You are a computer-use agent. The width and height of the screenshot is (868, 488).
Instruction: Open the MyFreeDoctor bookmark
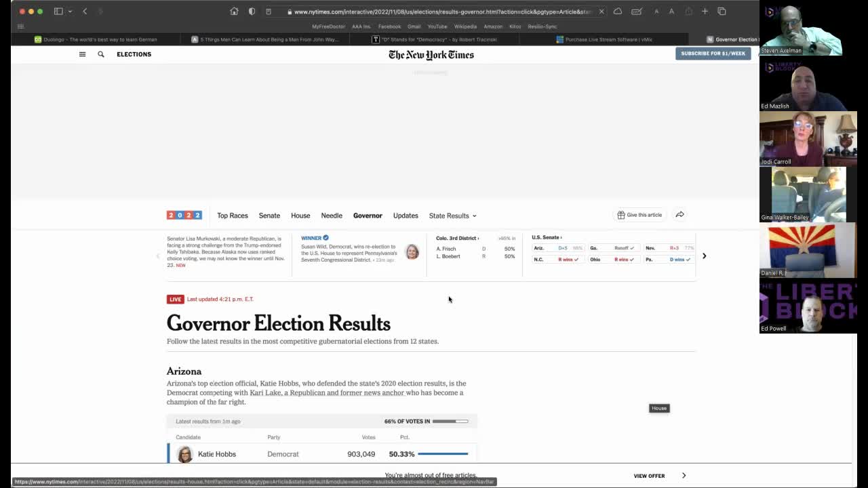(x=328, y=26)
